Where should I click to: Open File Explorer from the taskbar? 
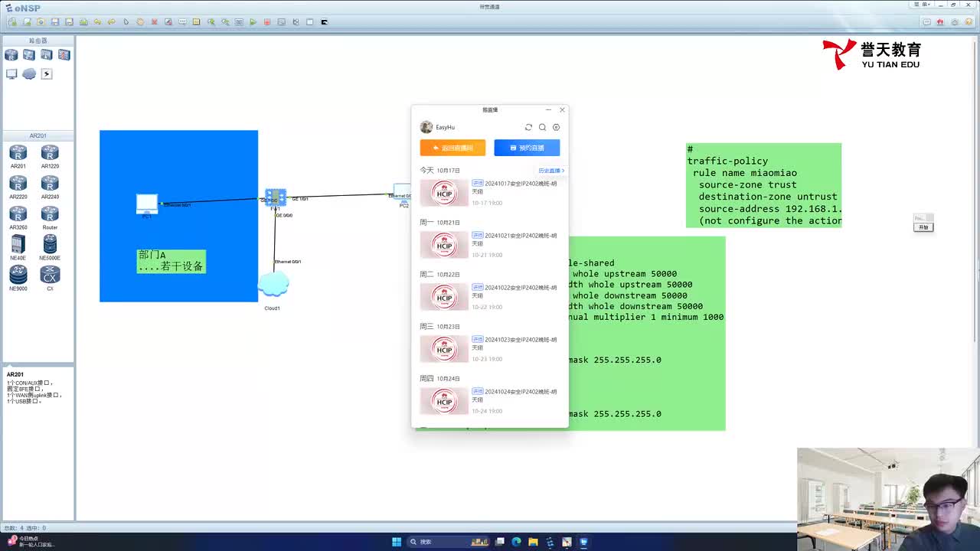[533, 542]
